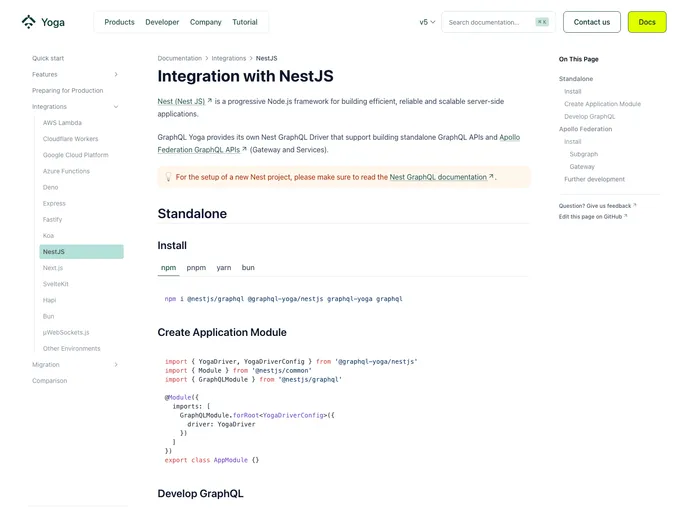This screenshot has height=512, width=688.
Task: Click the Standalone section heading
Action: [x=192, y=214]
